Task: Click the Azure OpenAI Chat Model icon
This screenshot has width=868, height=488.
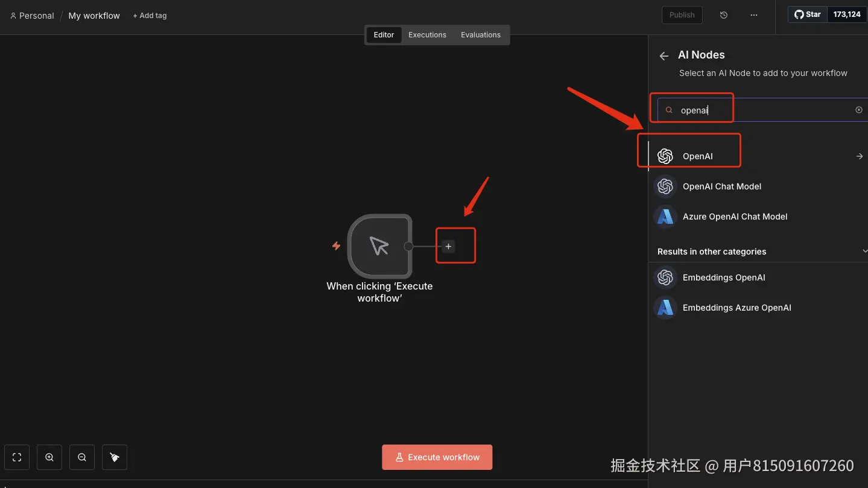Action: (665, 217)
